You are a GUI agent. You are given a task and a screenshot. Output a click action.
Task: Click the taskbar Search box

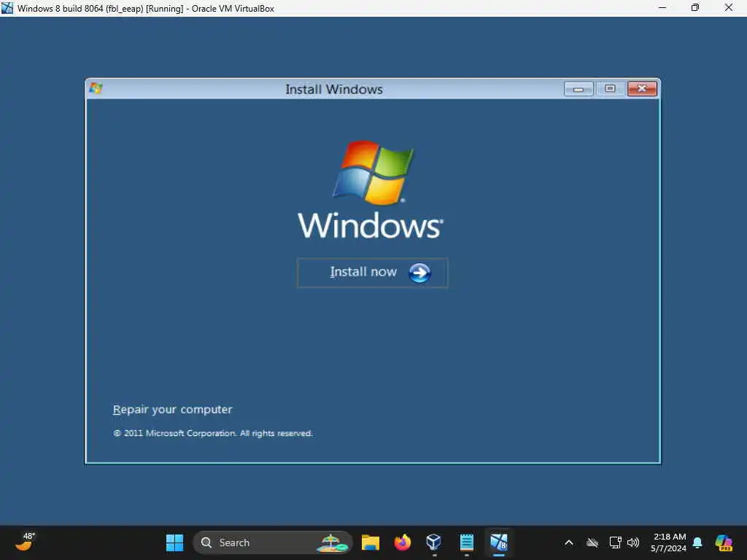tap(273, 542)
